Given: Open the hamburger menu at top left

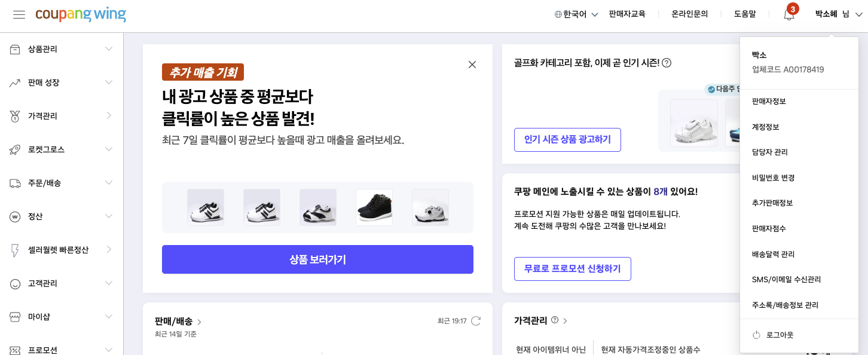Looking at the screenshot, I should 19,15.
